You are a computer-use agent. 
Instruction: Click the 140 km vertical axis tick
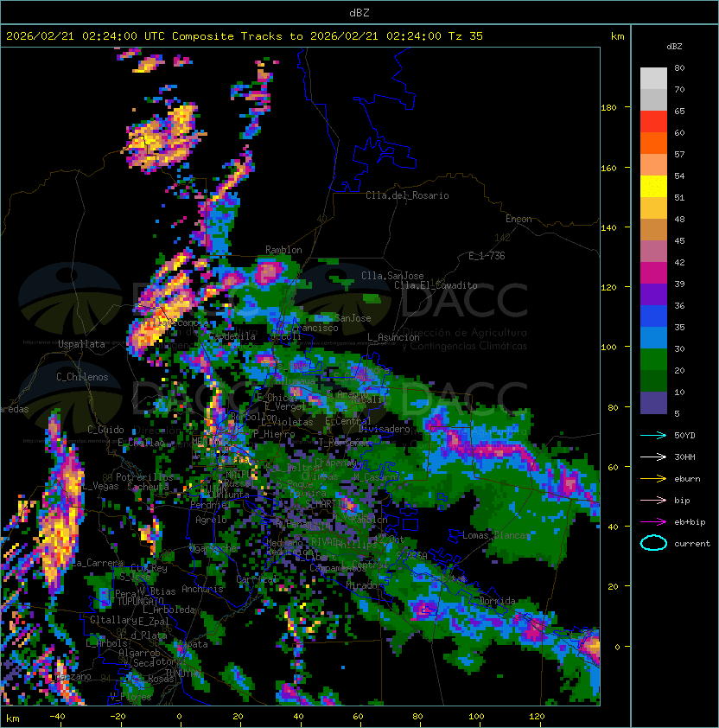pos(608,228)
